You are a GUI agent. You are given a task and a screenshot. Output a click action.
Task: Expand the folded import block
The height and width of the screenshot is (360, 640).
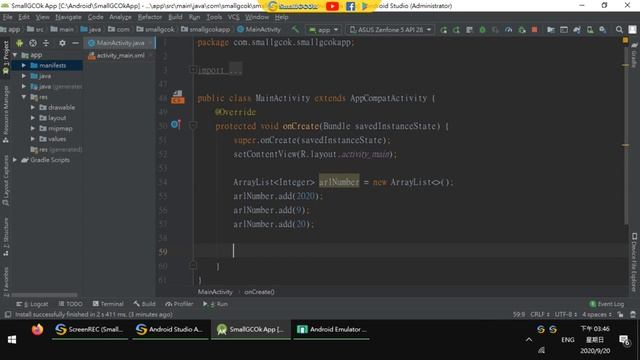[193, 70]
